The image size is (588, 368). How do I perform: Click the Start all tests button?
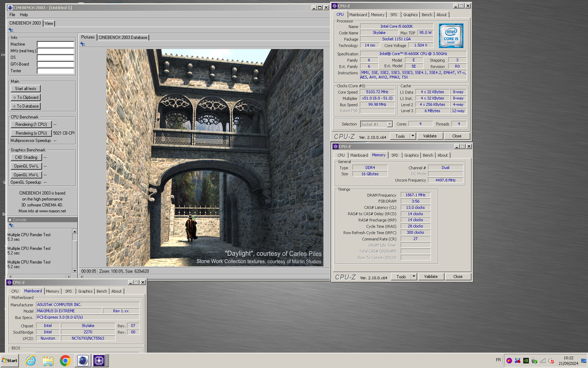pyautogui.click(x=26, y=89)
